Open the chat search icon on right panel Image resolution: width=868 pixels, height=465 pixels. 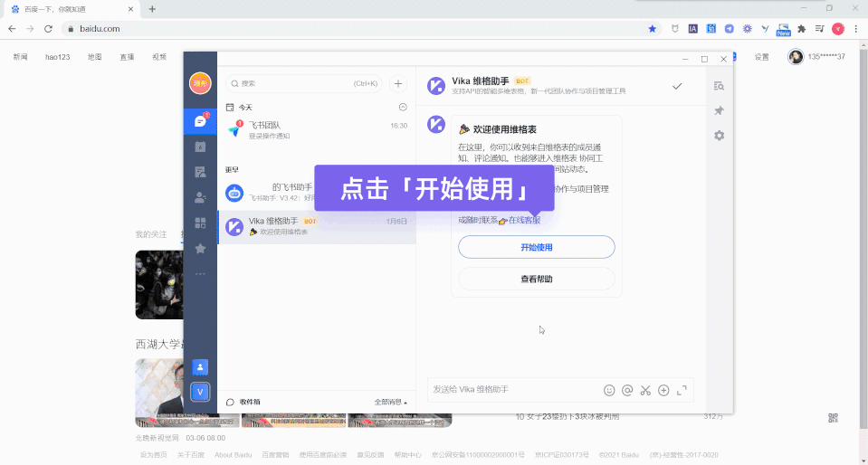(719, 86)
